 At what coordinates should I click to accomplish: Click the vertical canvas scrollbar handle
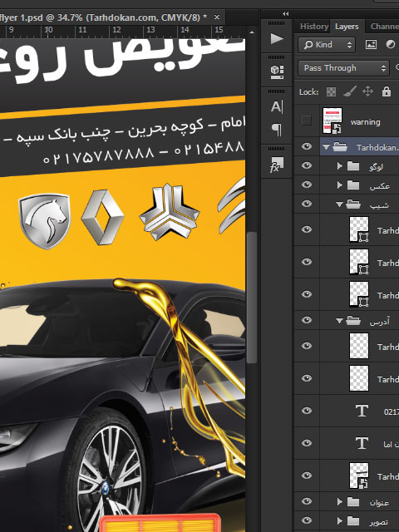click(x=252, y=298)
